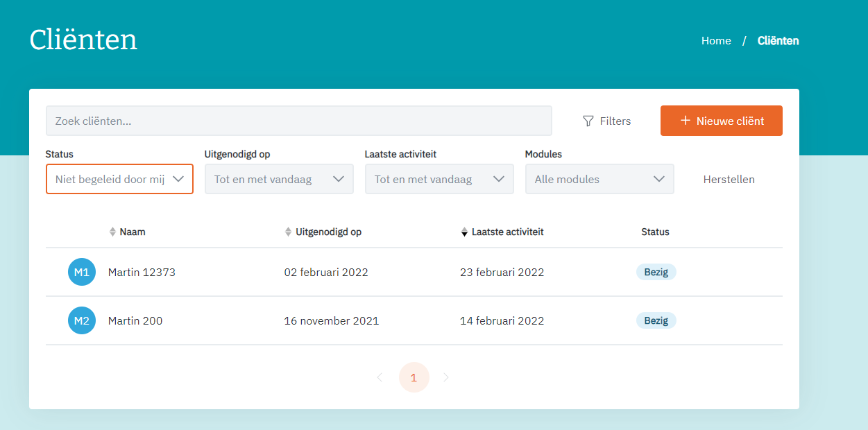The width and height of the screenshot is (868, 430).
Task: Click the Filters label text
Action: click(x=615, y=121)
